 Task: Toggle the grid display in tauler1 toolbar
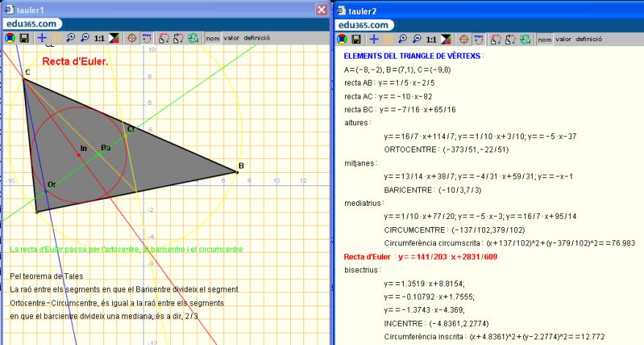point(56,38)
